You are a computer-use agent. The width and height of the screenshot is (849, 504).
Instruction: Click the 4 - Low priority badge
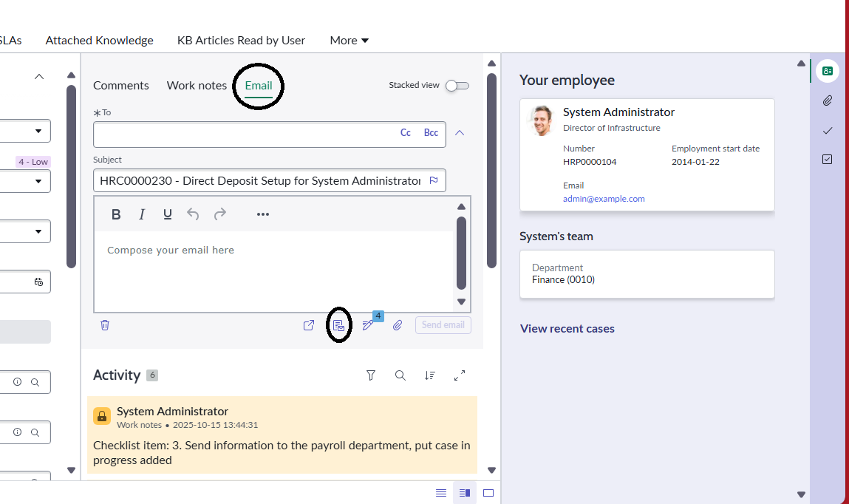coord(33,162)
